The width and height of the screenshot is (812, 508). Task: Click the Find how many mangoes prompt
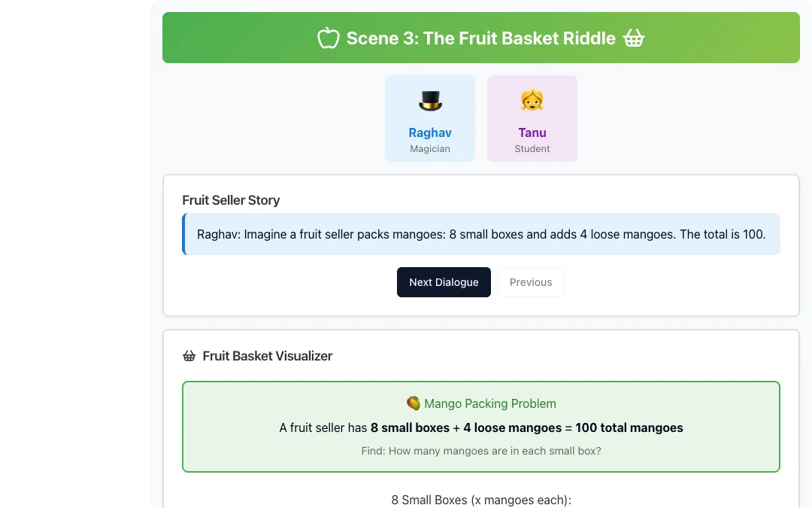pos(481,451)
